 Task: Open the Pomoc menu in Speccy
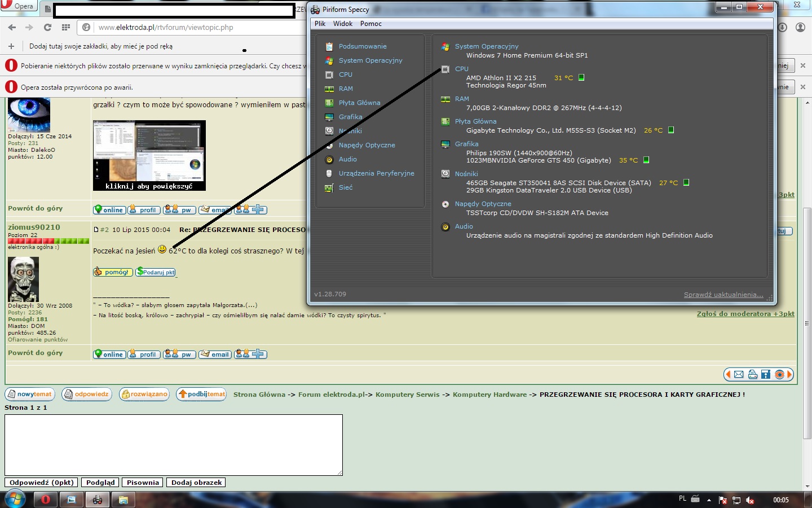tap(371, 24)
